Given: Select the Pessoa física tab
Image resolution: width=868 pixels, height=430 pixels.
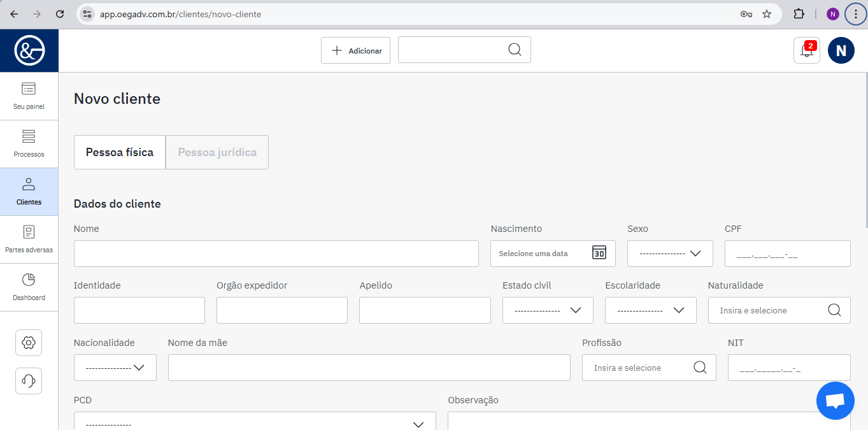Looking at the screenshot, I should 120,152.
